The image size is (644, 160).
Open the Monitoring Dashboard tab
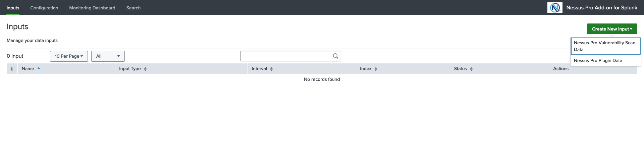pos(92,8)
